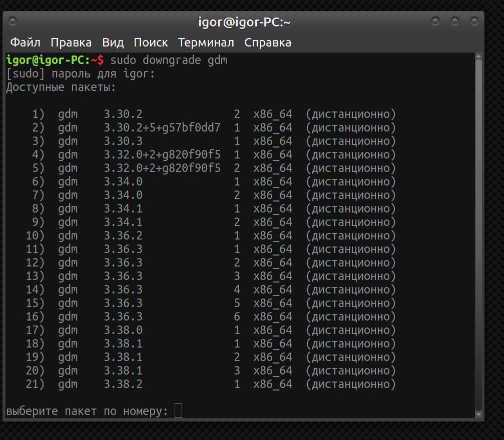Image resolution: width=504 pixels, height=440 pixels.
Task: Click version '3.30.2+5+g57bf0dd7' in row 2
Action: pos(162,127)
